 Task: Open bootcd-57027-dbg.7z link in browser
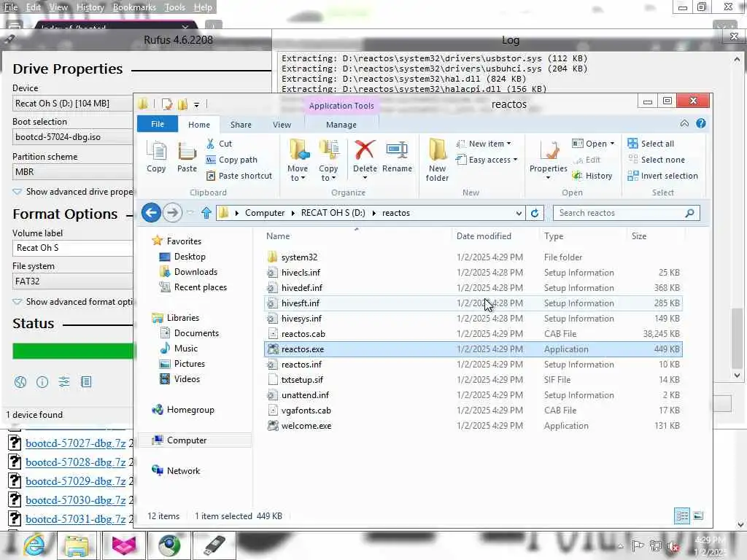[x=75, y=443]
